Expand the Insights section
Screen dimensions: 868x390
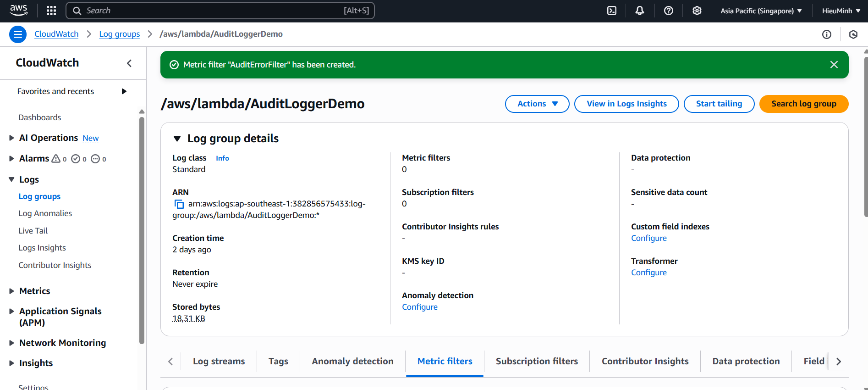(11, 363)
